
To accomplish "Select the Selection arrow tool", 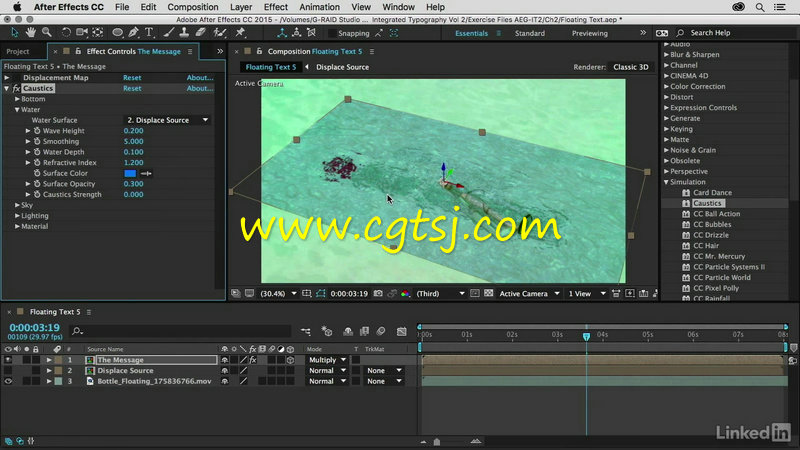I will coord(14,33).
